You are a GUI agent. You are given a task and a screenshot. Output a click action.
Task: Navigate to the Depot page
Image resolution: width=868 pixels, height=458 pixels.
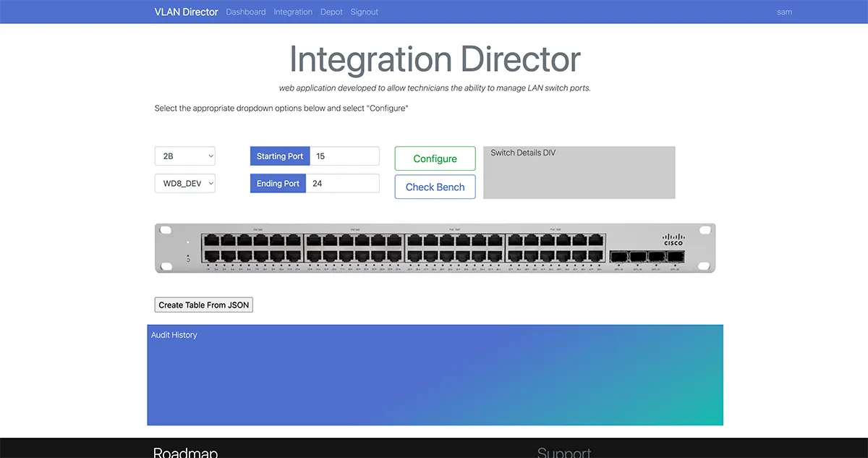click(x=331, y=12)
